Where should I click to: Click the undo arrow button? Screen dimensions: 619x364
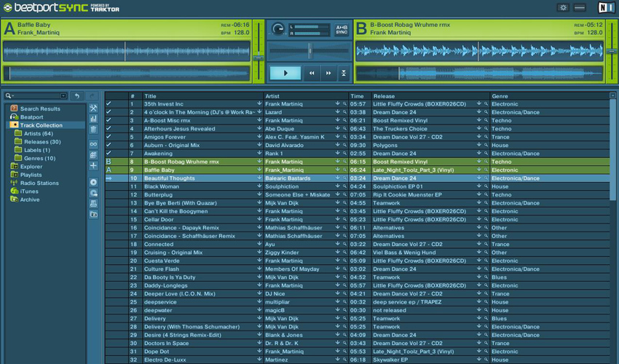pyautogui.click(x=77, y=96)
